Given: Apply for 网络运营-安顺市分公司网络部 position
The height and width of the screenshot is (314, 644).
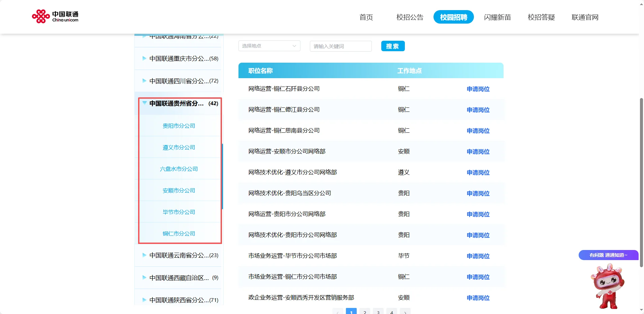Looking at the screenshot, I should coord(478,152).
